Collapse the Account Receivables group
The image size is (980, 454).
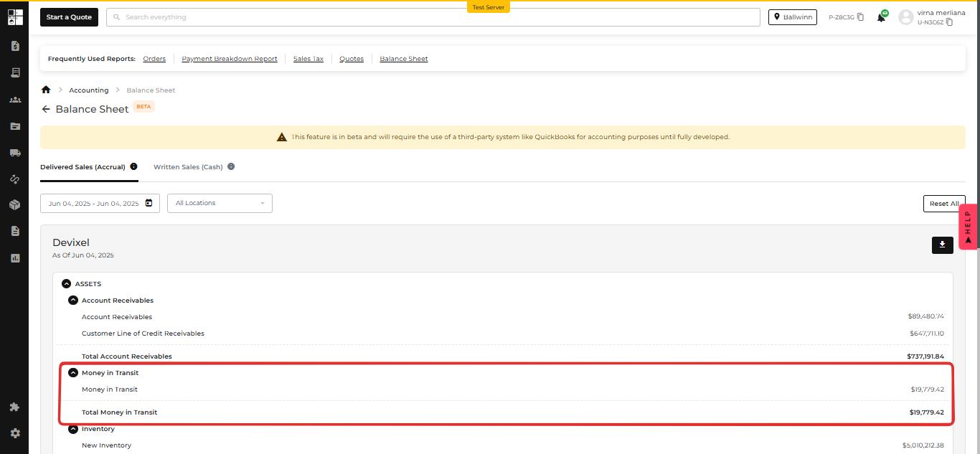point(72,301)
